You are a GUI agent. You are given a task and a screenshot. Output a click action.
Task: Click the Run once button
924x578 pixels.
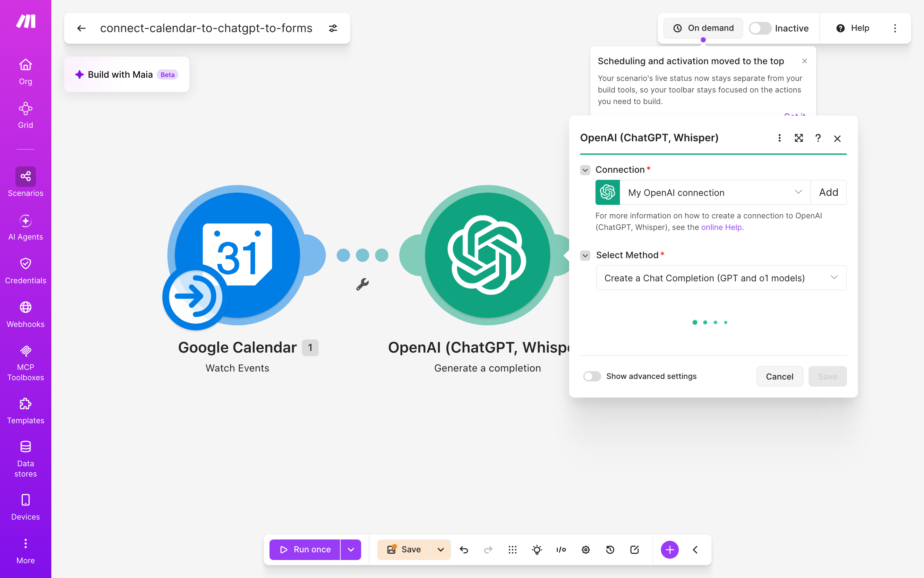pos(305,550)
